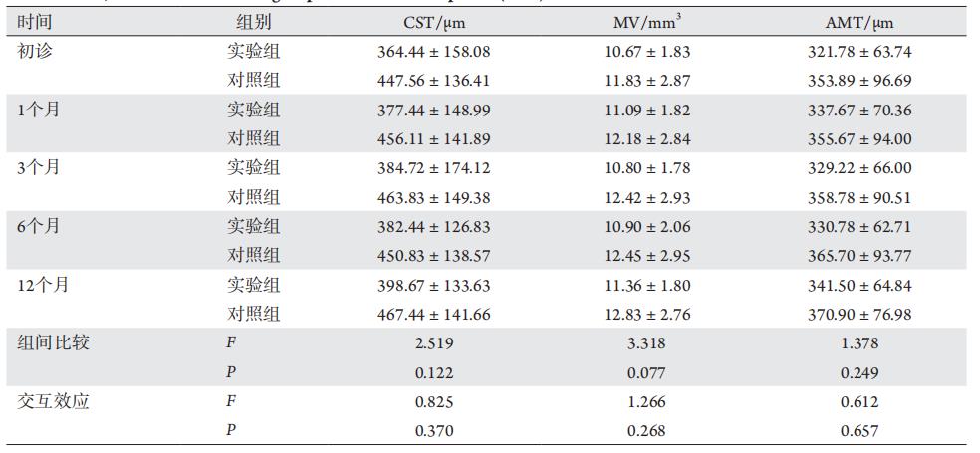
Task: Select the value 10.80 ± 1.78
Action: 652,167
